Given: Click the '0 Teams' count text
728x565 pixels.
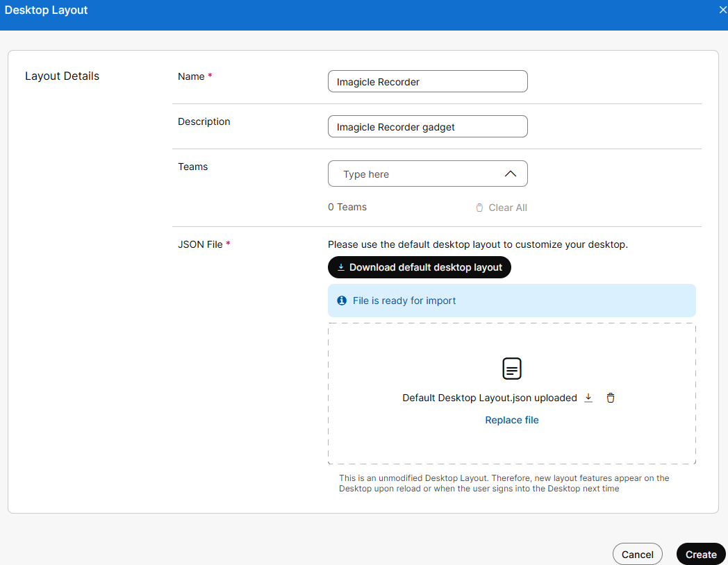Looking at the screenshot, I should (x=347, y=207).
